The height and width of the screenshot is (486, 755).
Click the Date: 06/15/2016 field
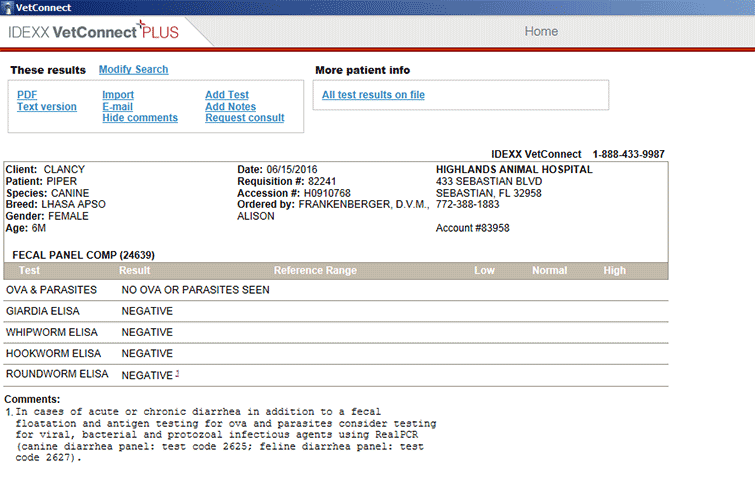coord(277,170)
